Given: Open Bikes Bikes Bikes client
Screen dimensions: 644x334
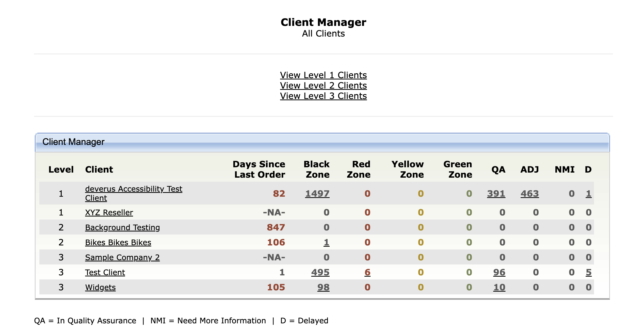Looking at the screenshot, I should (118, 242).
